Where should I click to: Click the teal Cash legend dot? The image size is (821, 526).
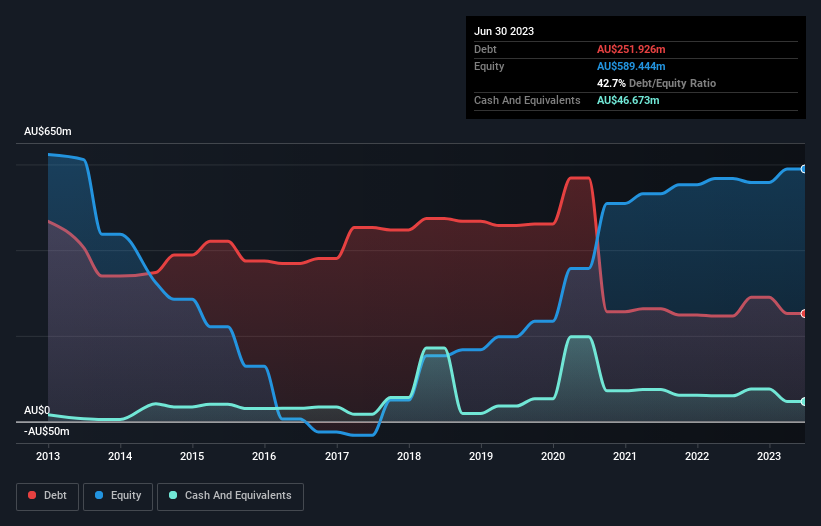[x=173, y=495]
